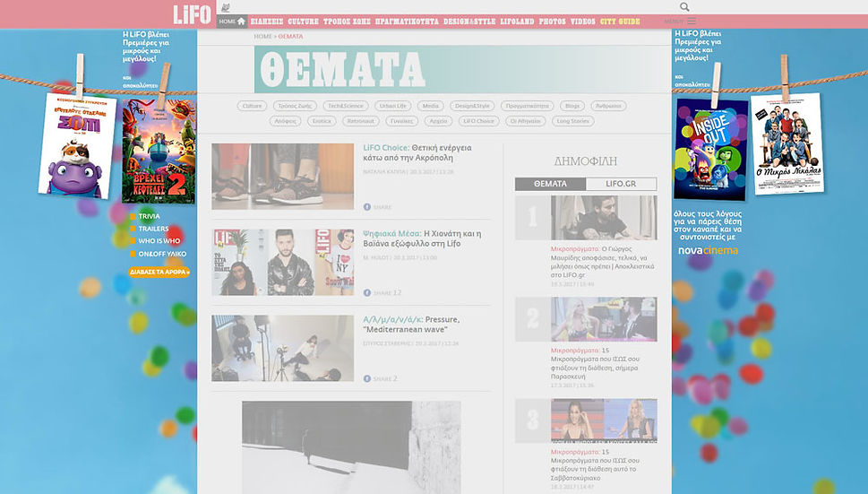
Task: Open the LiFO logo homepage
Action: click(x=192, y=14)
